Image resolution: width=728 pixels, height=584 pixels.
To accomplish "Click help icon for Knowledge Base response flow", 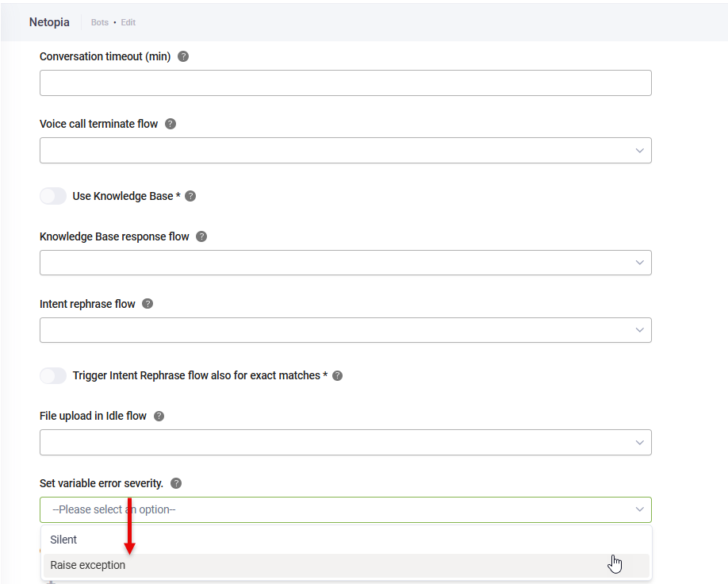I will (x=201, y=236).
